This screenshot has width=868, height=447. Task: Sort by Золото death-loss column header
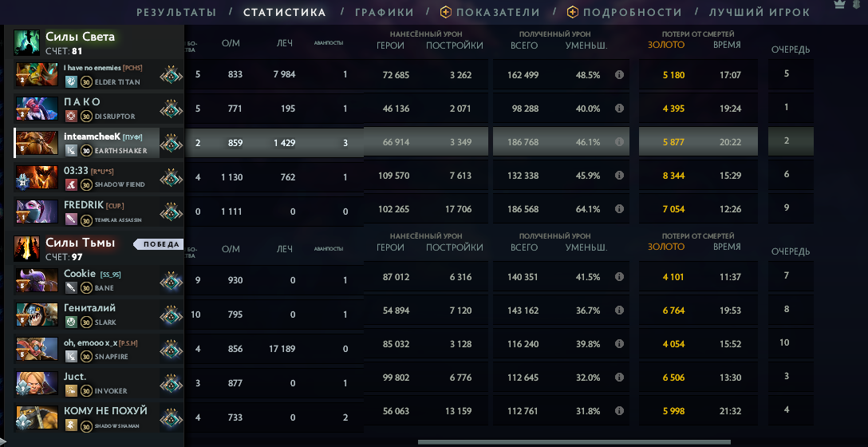666,45
